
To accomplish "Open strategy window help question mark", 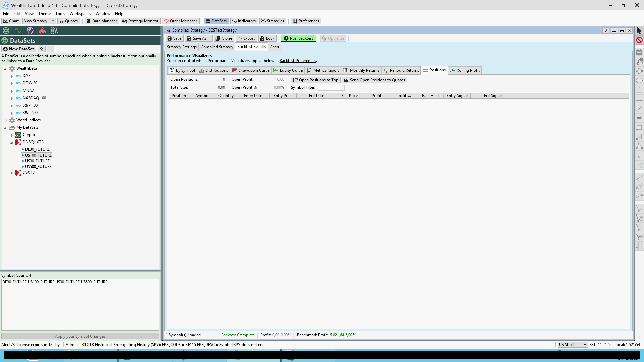I will coord(606,31).
